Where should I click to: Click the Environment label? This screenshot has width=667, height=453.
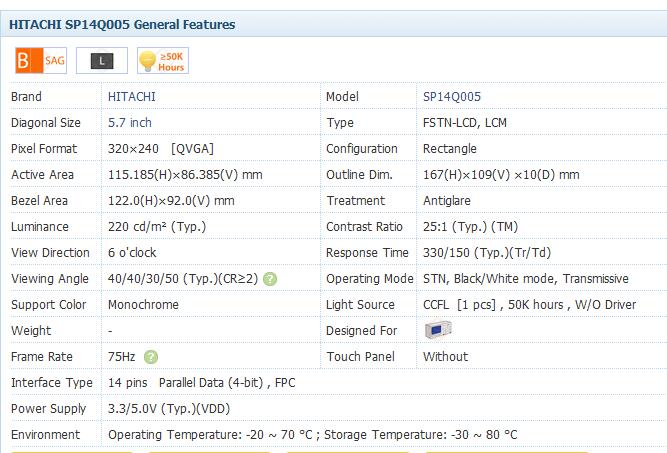46,434
